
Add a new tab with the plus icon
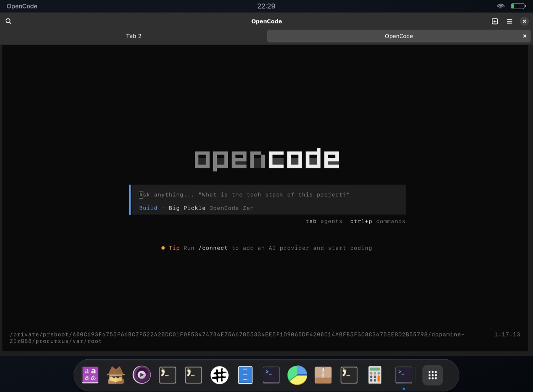click(495, 21)
